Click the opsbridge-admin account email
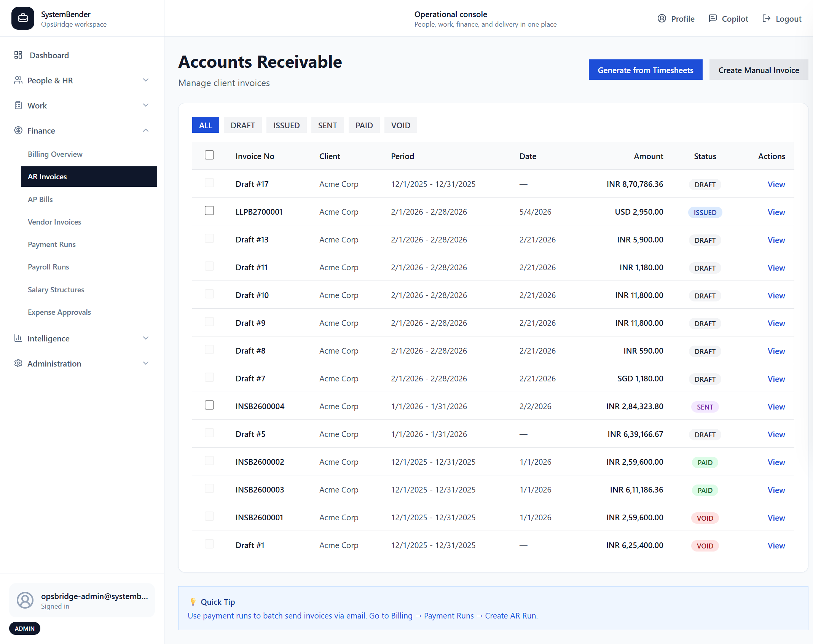 coord(94,596)
